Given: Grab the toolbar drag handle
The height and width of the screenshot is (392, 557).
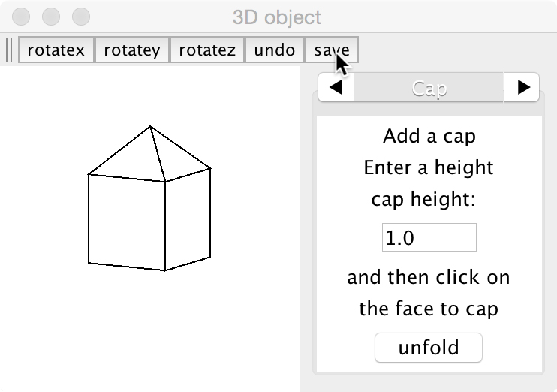Looking at the screenshot, I should pyautogui.click(x=9, y=50).
